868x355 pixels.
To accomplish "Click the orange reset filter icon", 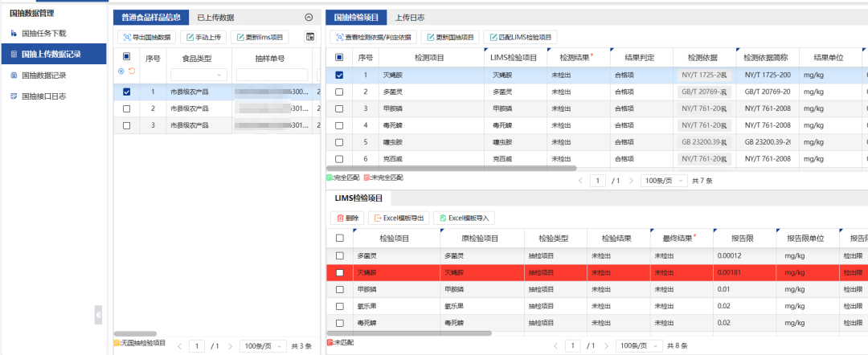I will tap(131, 71).
